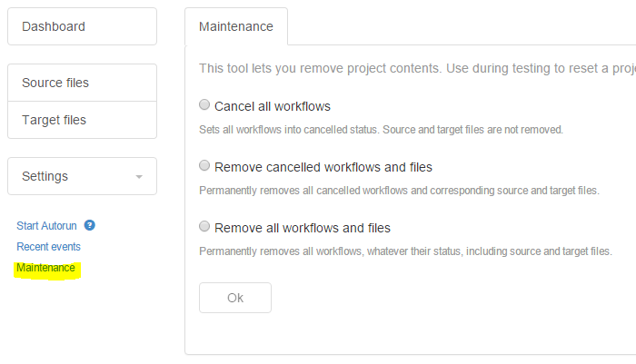The width and height of the screenshot is (636, 364).
Task: Click the 'Cancel all workflows' label text
Action: (273, 106)
